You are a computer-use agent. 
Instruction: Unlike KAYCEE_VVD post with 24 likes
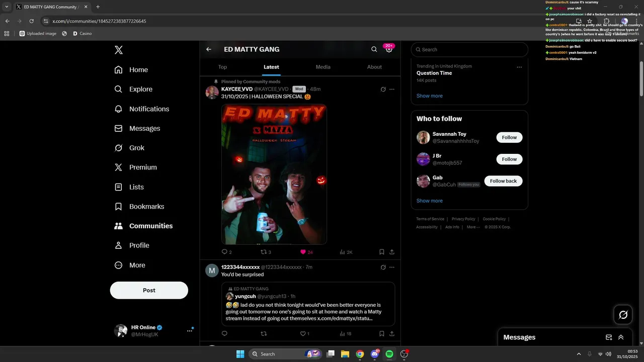pyautogui.click(x=306, y=252)
